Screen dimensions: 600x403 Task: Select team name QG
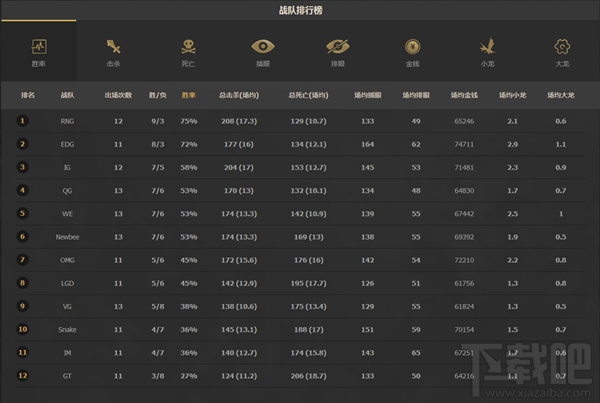click(67, 191)
